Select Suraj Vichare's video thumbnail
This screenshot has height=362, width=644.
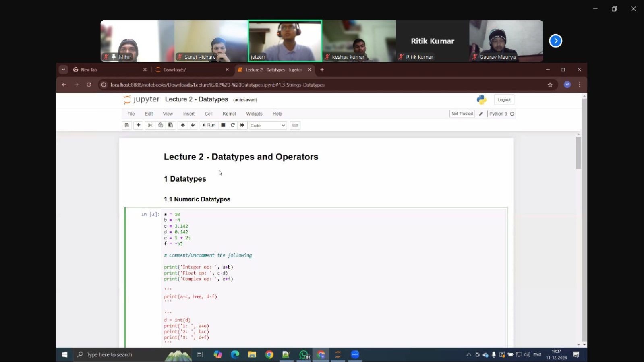(211, 41)
